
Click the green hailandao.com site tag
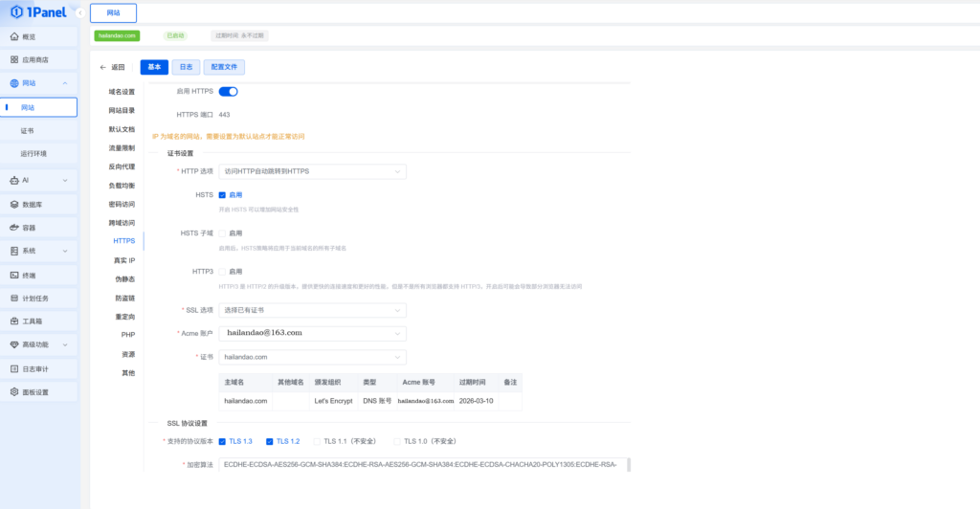tap(117, 35)
